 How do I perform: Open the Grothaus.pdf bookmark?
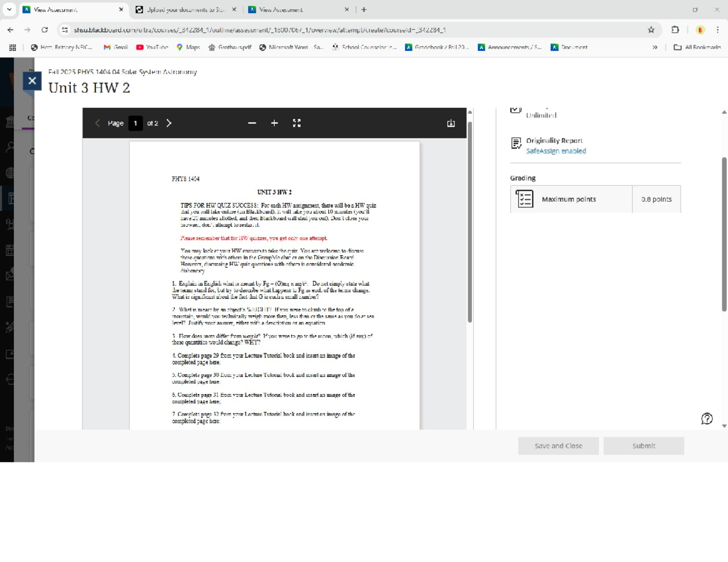(x=230, y=47)
